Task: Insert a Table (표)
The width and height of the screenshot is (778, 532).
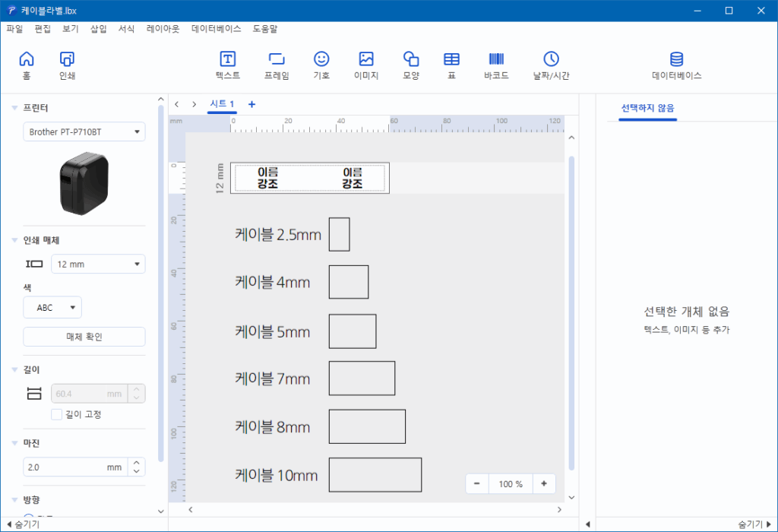Action: [x=451, y=60]
